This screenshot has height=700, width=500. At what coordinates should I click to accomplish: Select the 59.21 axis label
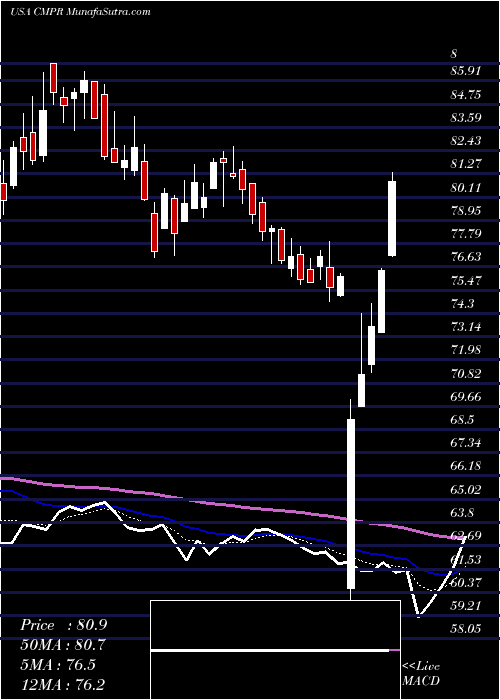[466, 606]
